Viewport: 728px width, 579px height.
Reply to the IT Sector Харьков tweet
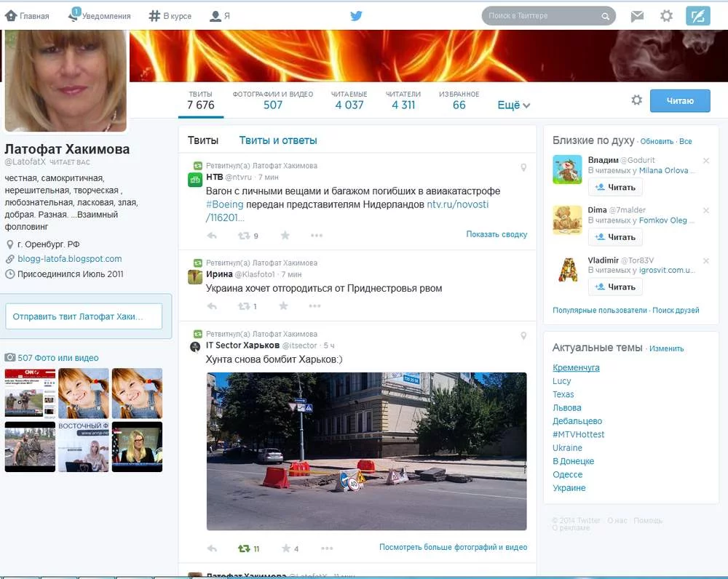[x=212, y=548]
